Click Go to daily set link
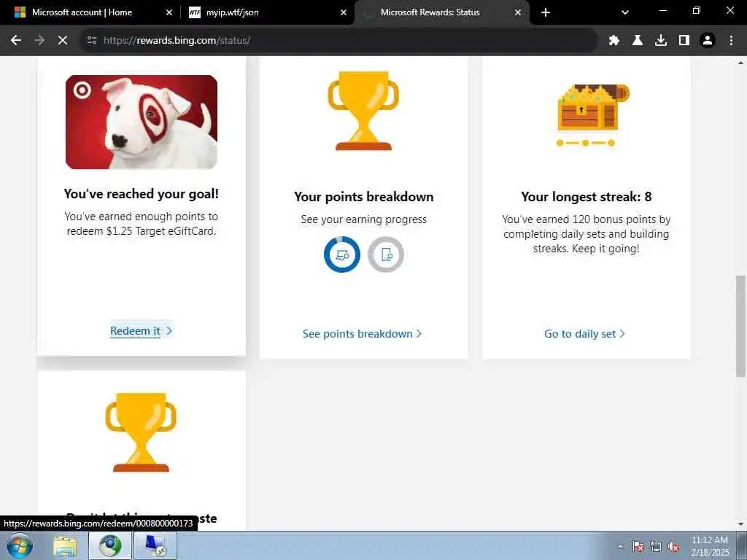The width and height of the screenshot is (747, 560). 584,334
